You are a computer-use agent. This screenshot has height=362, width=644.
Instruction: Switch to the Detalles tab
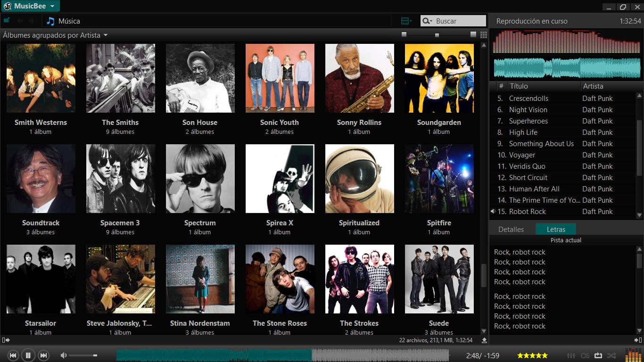[512, 229]
